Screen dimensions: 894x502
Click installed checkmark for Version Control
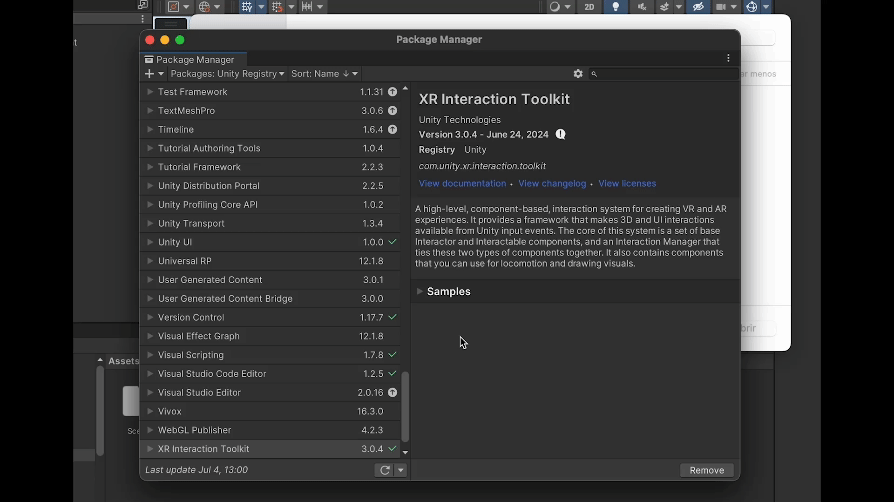[x=392, y=317]
